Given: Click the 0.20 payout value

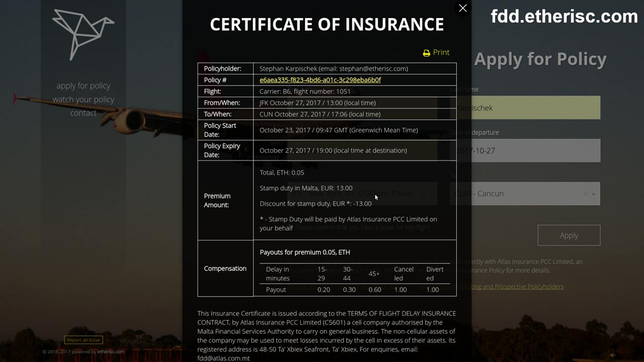Looking at the screenshot, I should (x=324, y=290).
